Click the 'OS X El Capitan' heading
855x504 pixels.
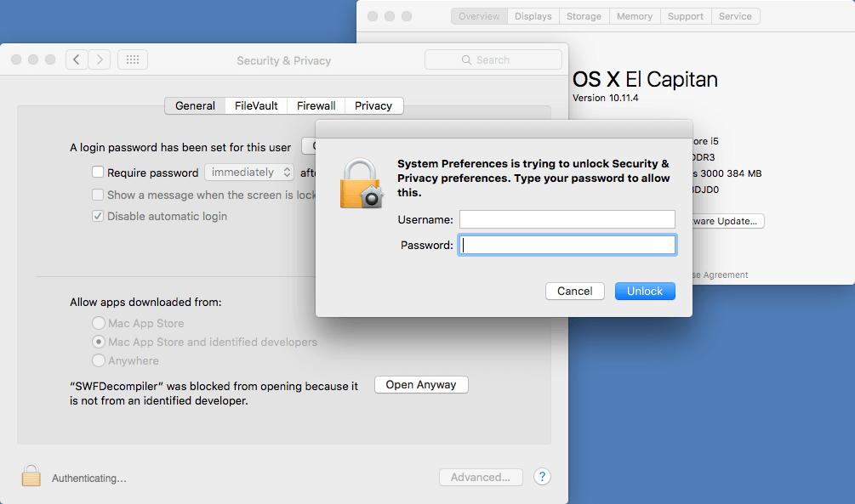click(645, 80)
